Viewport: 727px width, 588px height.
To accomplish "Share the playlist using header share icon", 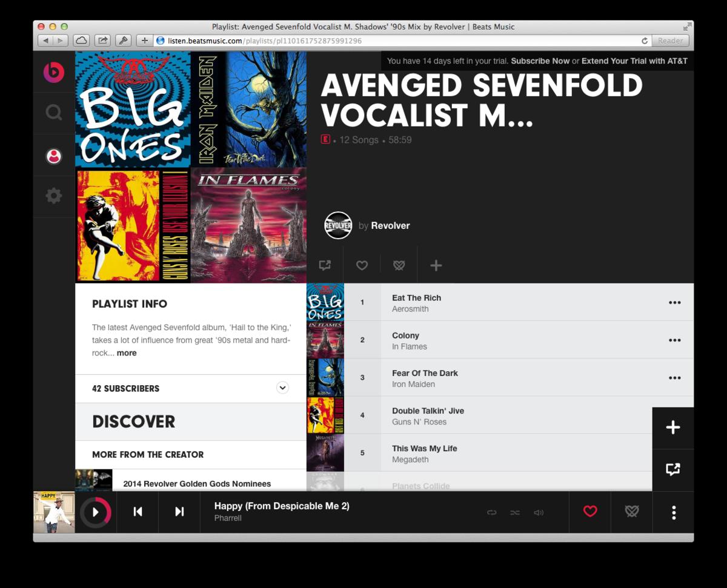I will [x=325, y=265].
